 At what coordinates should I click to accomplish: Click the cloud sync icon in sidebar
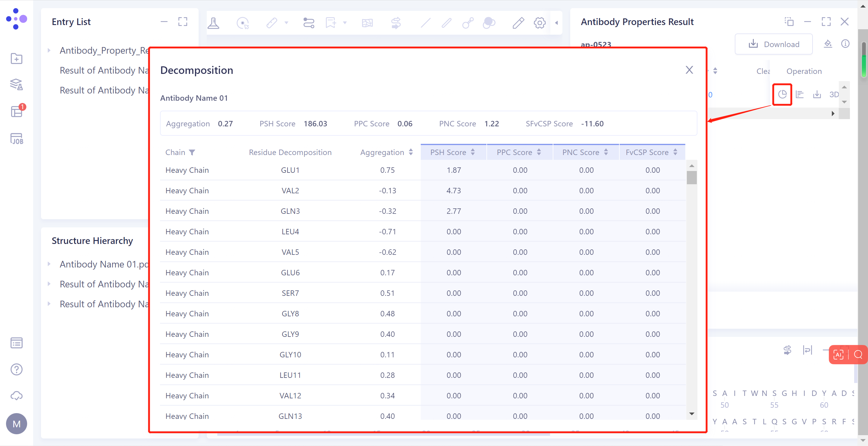coord(17,396)
